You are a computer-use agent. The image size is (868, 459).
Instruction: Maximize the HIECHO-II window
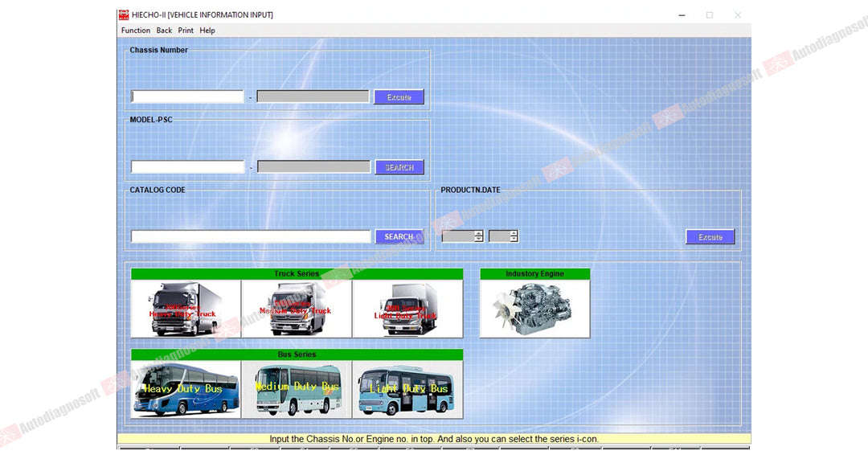pos(710,15)
